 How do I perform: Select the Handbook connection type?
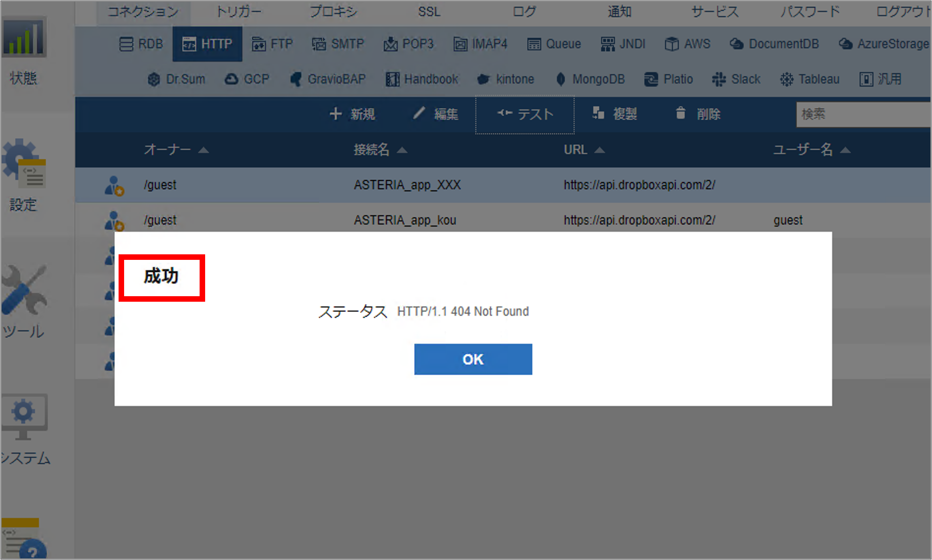point(422,79)
